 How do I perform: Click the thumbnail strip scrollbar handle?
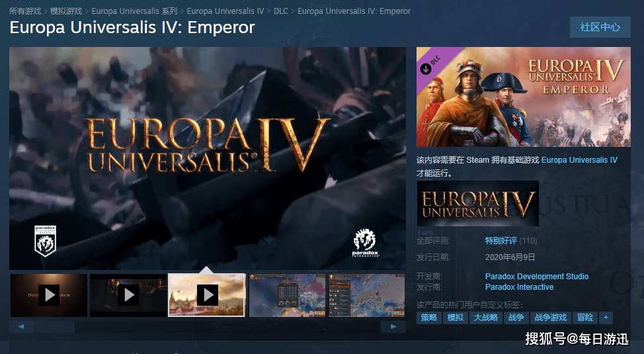point(55,327)
